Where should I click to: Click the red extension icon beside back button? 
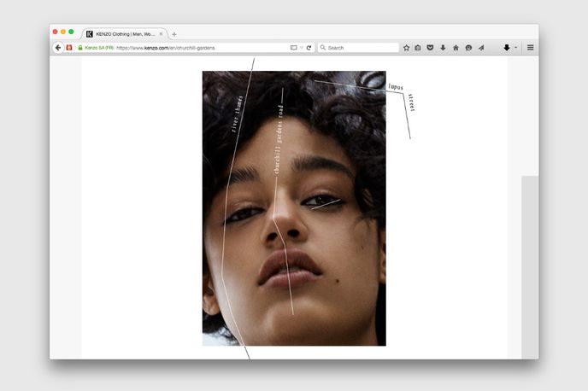click(x=69, y=48)
